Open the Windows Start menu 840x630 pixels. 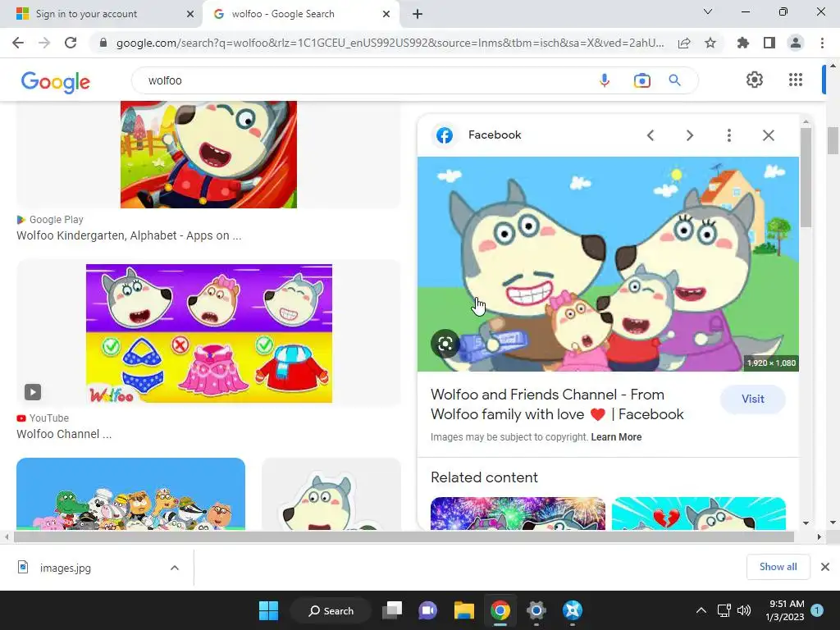(x=268, y=610)
